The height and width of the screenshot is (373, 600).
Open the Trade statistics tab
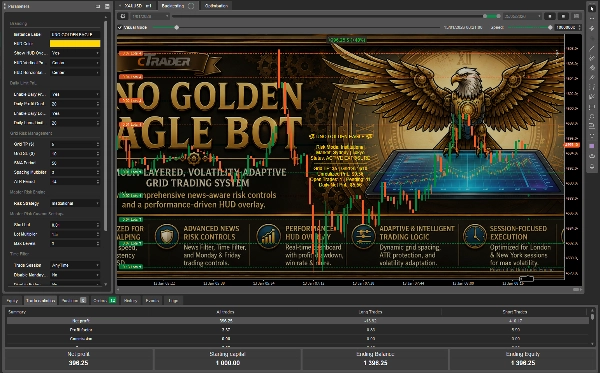coord(40,300)
